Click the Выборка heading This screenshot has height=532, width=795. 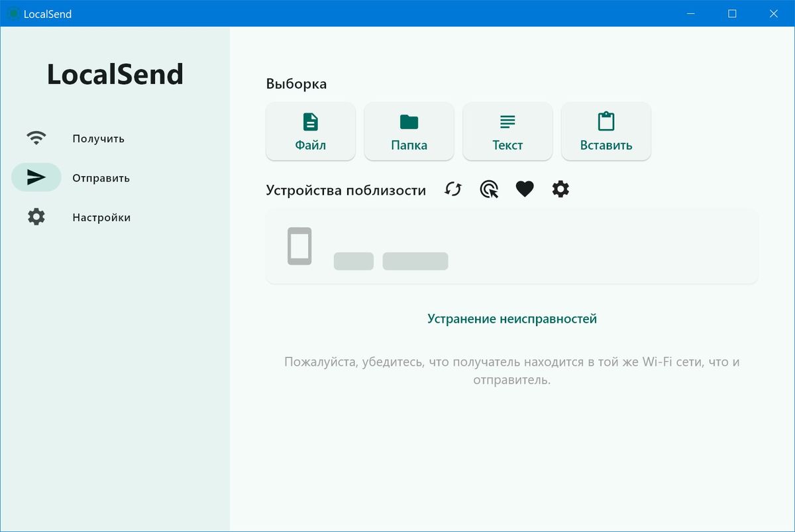point(297,84)
